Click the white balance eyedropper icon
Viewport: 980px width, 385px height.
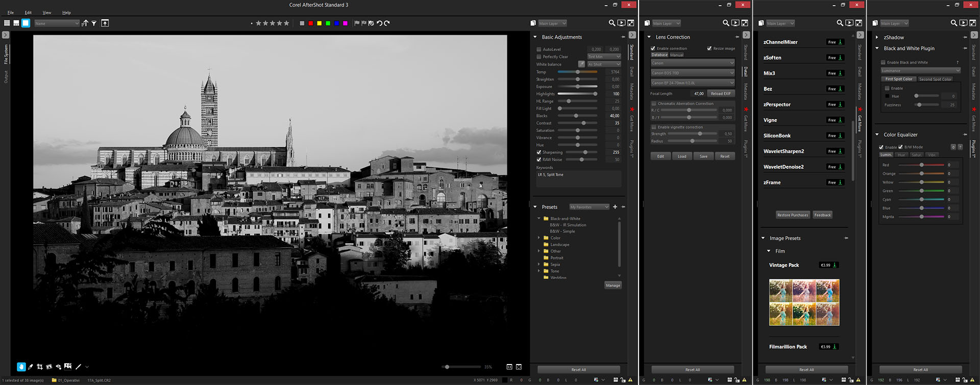[581, 64]
